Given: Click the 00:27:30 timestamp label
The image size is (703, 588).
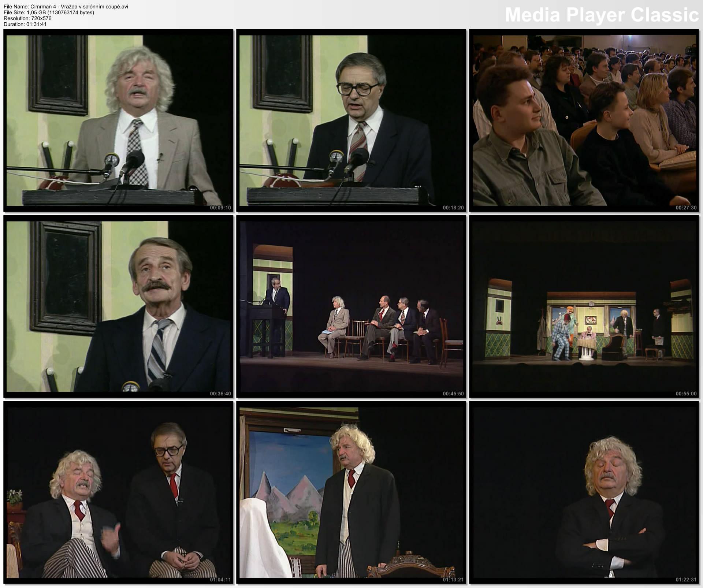Looking at the screenshot, I should (x=686, y=208).
